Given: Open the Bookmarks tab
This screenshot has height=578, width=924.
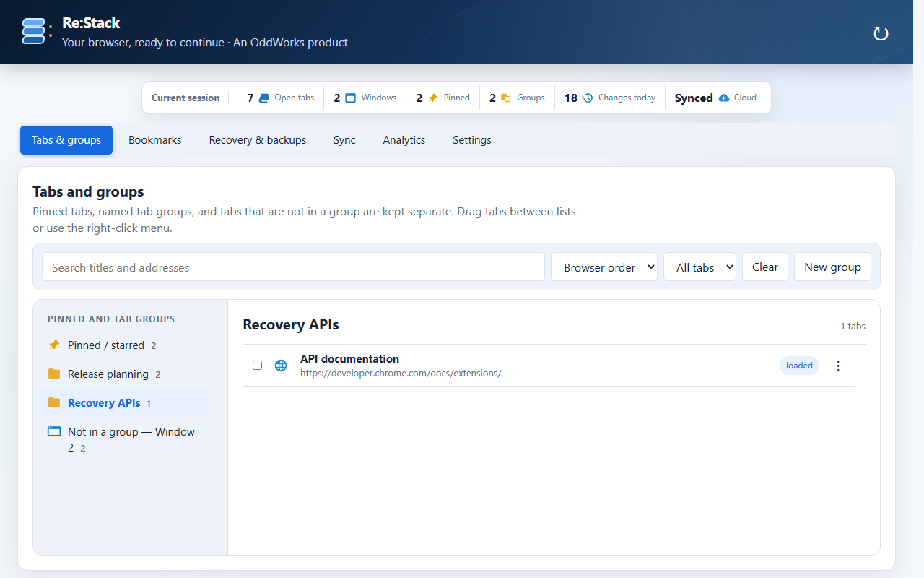Looking at the screenshot, I should tap(155, 140).
